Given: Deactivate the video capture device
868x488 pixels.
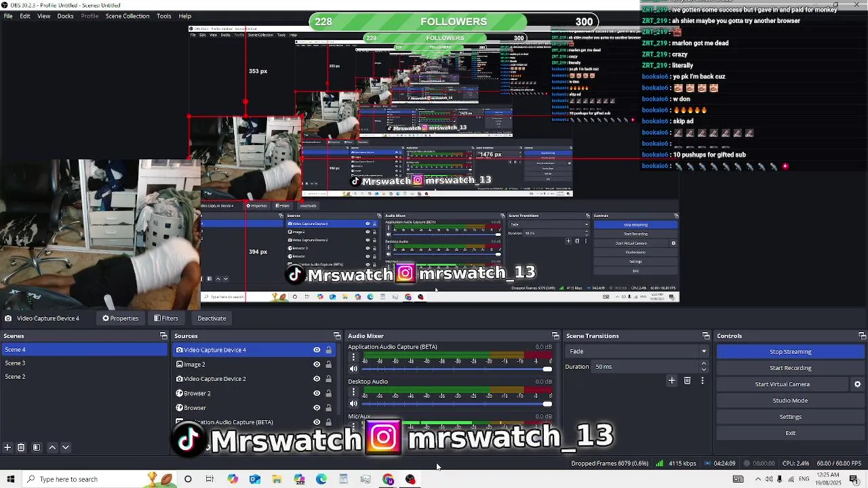Looking at the screenshot, I should [212, 318].
